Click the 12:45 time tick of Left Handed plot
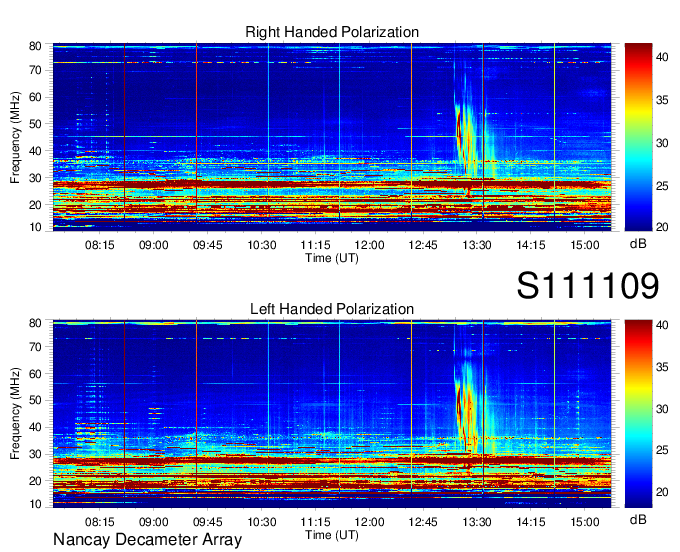Viewport: 680px width, 552px height. (x=423, y=522)
